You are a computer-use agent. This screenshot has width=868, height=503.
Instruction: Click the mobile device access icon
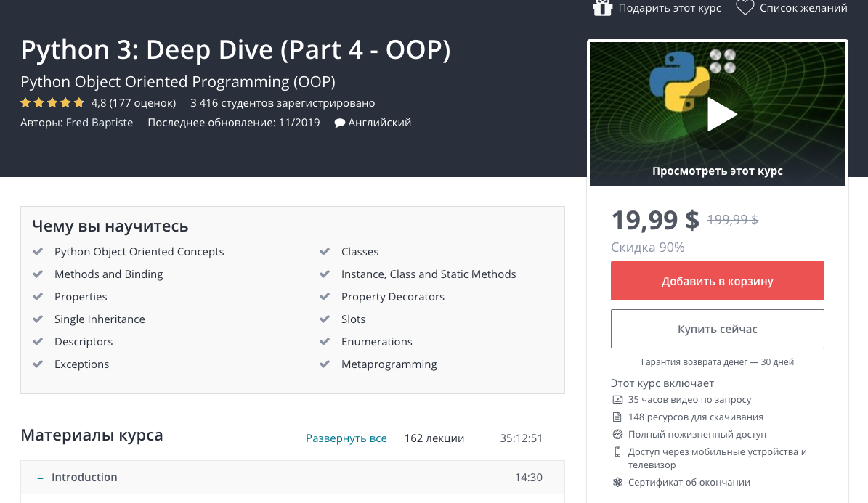617,451
